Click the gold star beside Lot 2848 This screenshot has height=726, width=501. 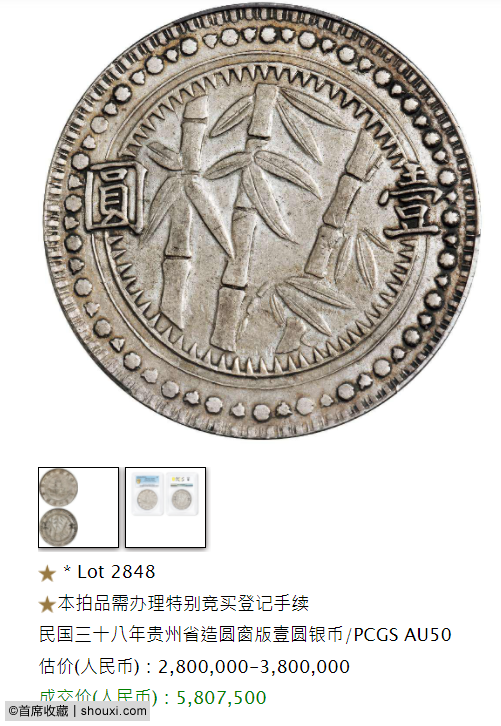(x=47, y=573)
